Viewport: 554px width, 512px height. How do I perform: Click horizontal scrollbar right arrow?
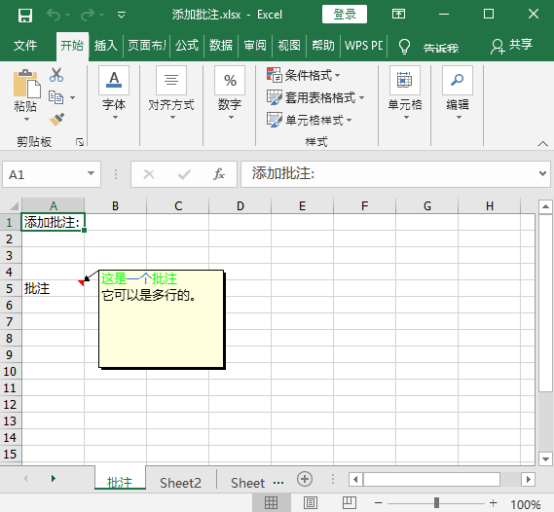tap(528, 479)
